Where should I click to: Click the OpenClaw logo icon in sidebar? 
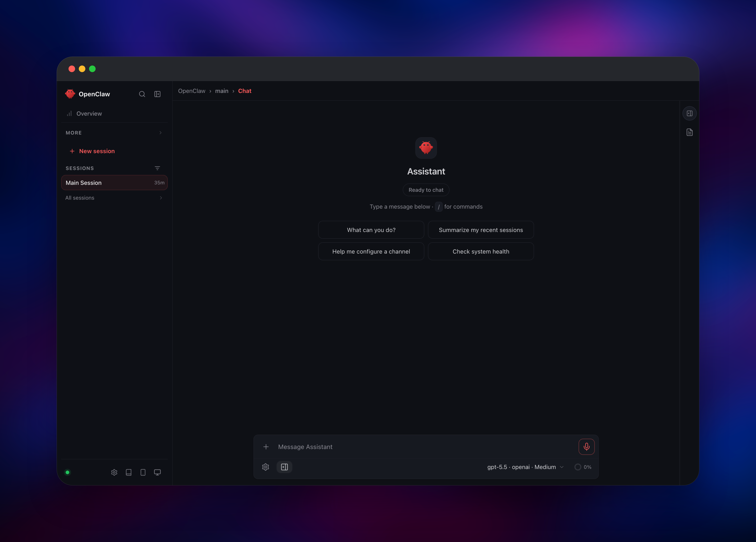(70, 94)
